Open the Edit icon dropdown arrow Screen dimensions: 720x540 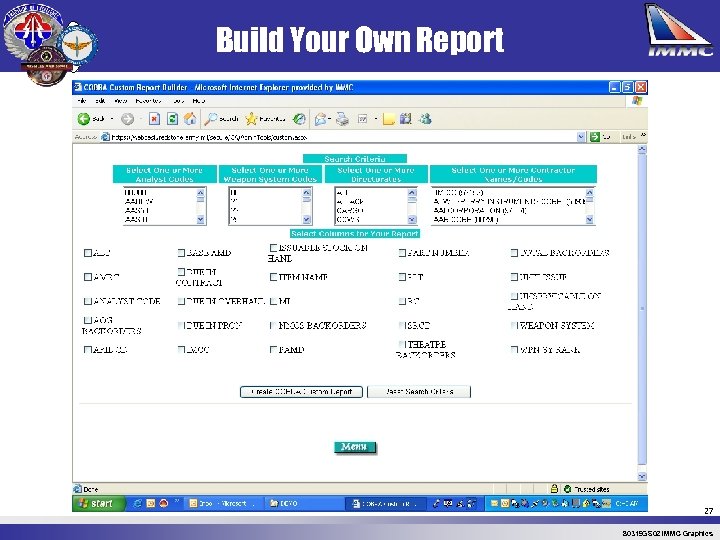(375, 119)
